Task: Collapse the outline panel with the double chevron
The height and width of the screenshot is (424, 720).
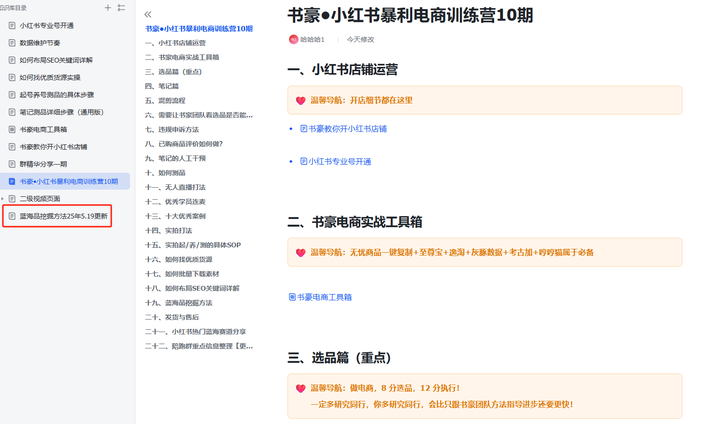Action: 148,14
